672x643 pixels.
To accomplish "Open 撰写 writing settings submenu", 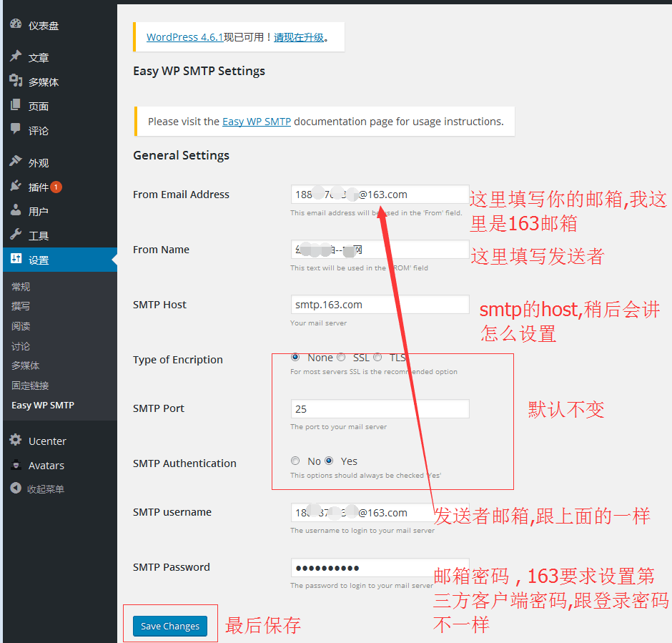I will (x=21, y=306).
